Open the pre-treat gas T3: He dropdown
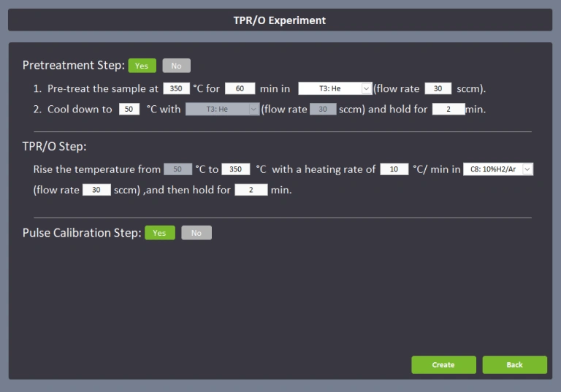 [335, 88]
